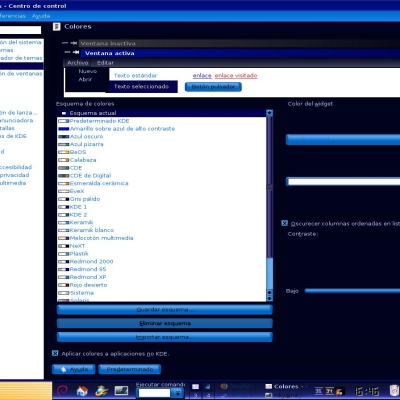
Task: Click the panel clock display
Action: pyautogui.click(x=366, y=391)
